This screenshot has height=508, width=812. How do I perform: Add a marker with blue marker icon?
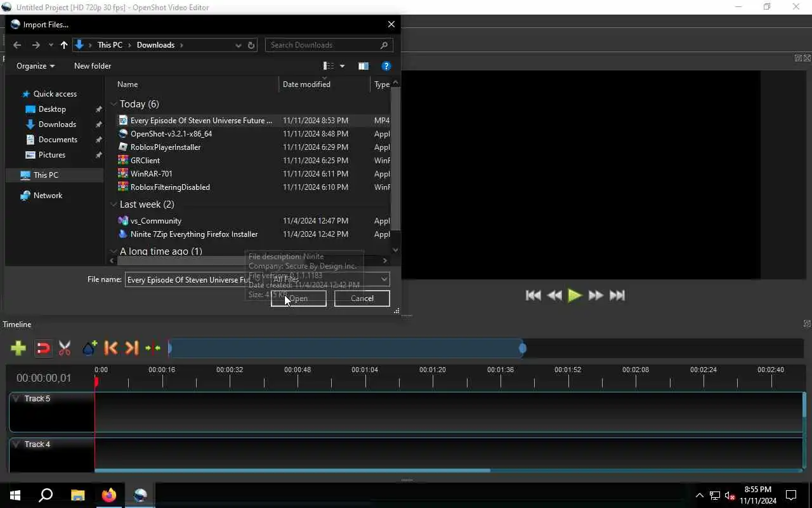[89, 348]
